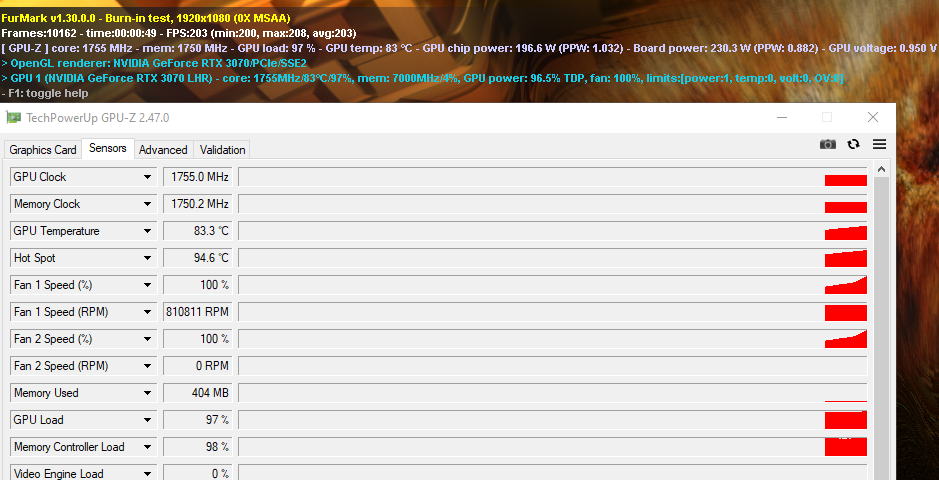The height and width of the screenshot is (480, 939).
Task: Click the FurMark title text line
Action: tap(146, 19)
